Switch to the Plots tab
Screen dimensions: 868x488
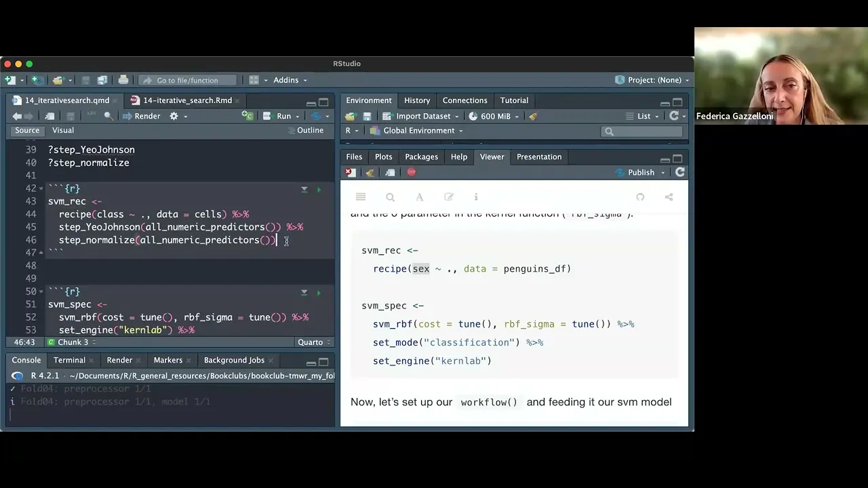coord(383,157)
